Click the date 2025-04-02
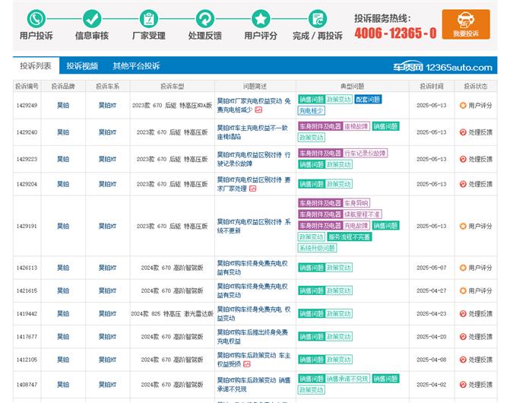The width and height of the screenshot is (532, 403). pos(432,385)
